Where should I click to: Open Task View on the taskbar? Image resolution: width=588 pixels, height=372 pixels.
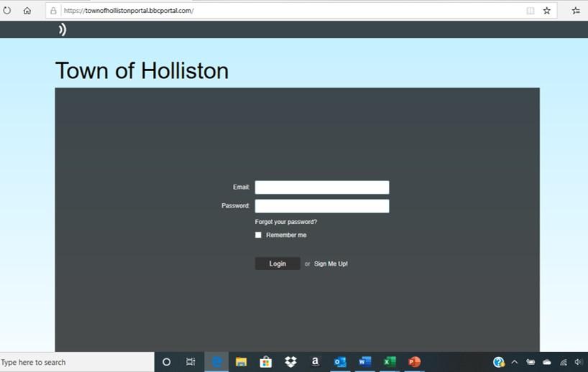click(x=190, y=362)
